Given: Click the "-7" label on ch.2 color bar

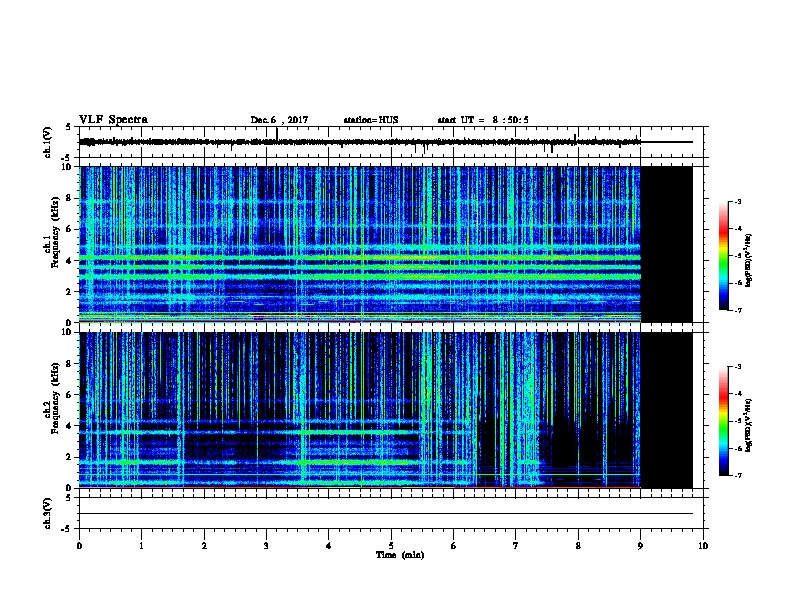Looking at the screenshot, I should pos(736,476).
